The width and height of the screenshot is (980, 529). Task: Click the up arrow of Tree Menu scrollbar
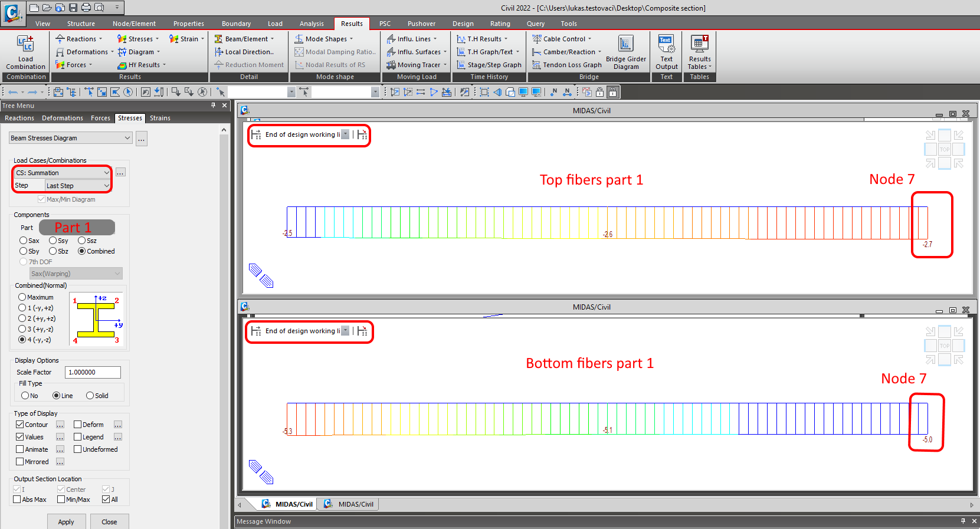pyautogui.click(x=224, y=130)
